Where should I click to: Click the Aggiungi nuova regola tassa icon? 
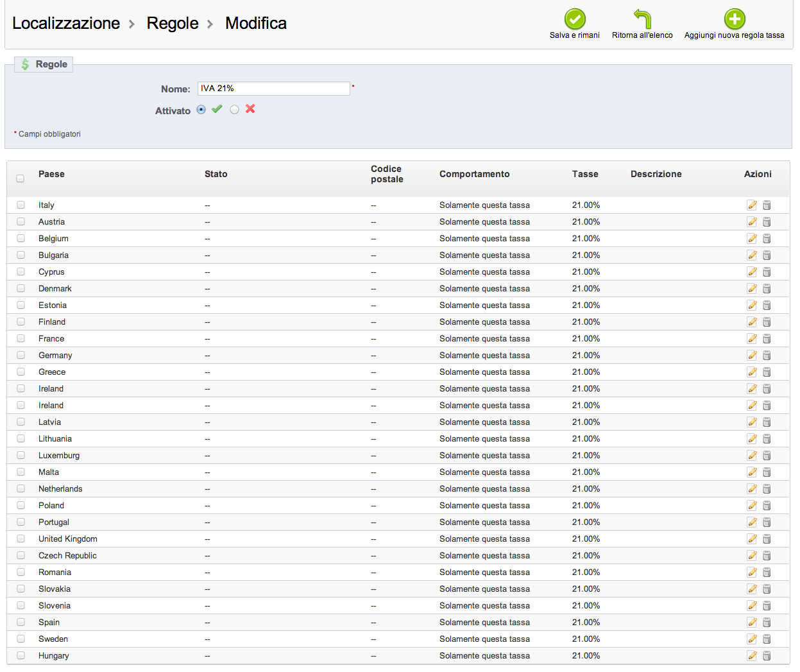735,19
